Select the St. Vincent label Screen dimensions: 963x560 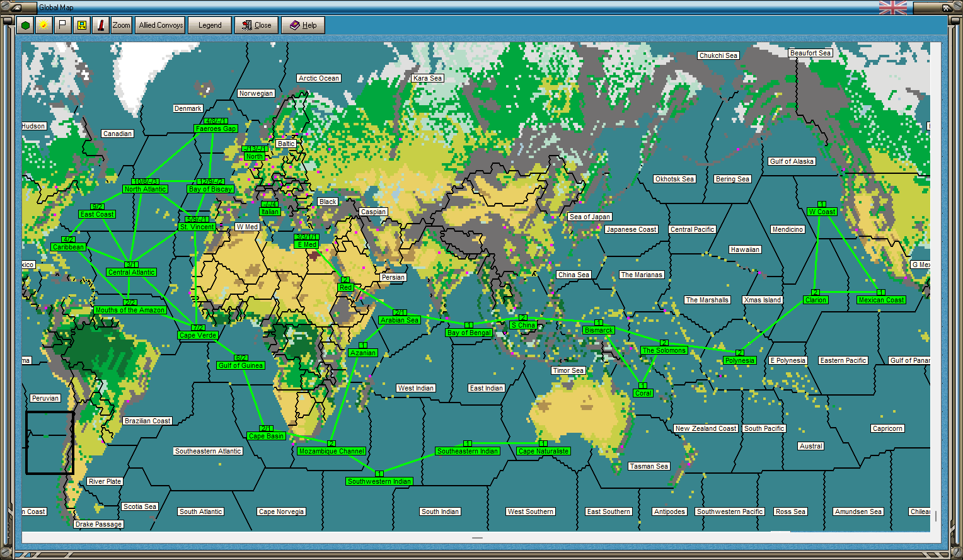197,227
